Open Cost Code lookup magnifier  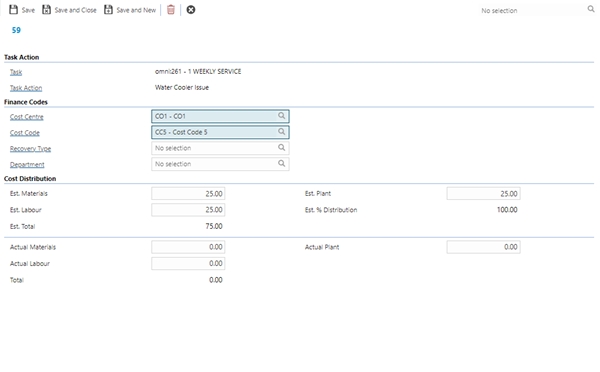pyautogui.click(x=282, y=132)
